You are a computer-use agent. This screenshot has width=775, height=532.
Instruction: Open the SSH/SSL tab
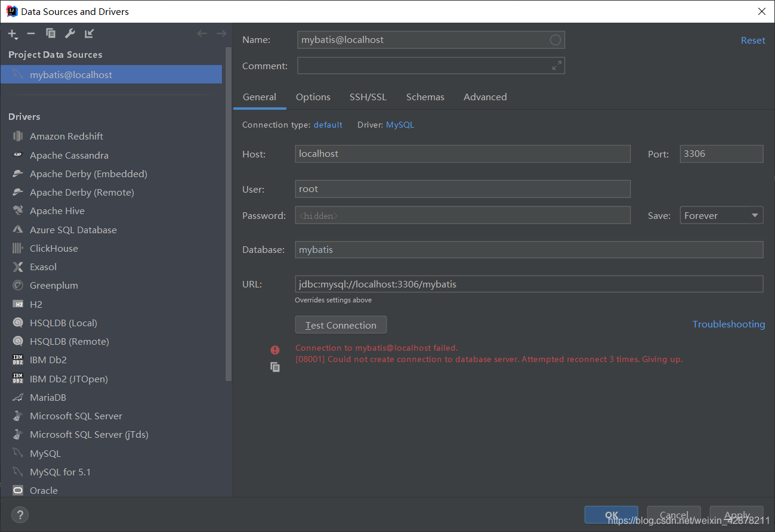368,97
